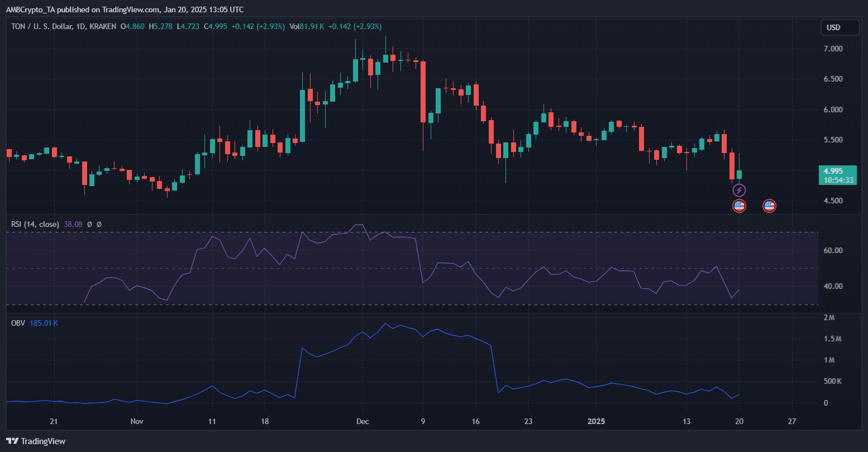Image resolution: width=868 pixels, height=452 pixels.
Task: Click the first ø symbol beside RSI value
Action: pyautogui.click(x=89, y=224)
